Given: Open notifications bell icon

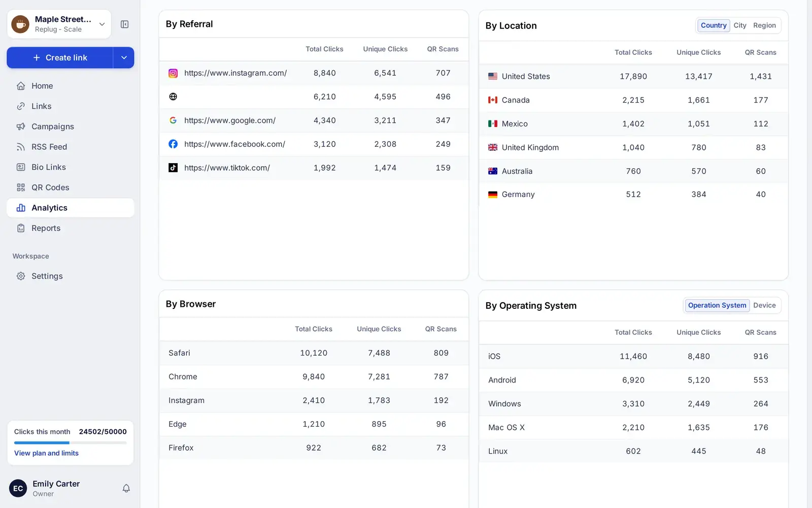Looking at the screenshot, I should pyautogui.click(x=126, y=488).
